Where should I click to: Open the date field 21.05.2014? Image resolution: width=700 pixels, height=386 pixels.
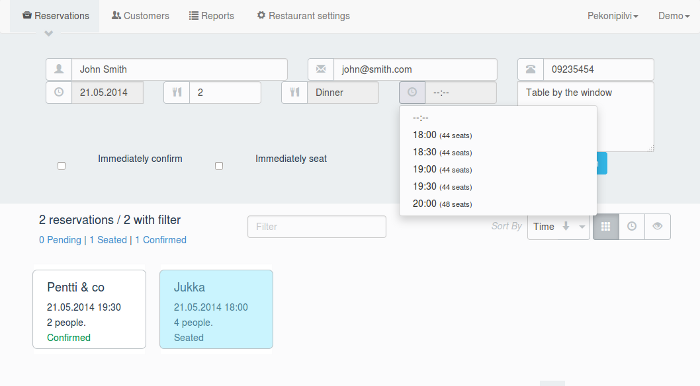[108, 92]
